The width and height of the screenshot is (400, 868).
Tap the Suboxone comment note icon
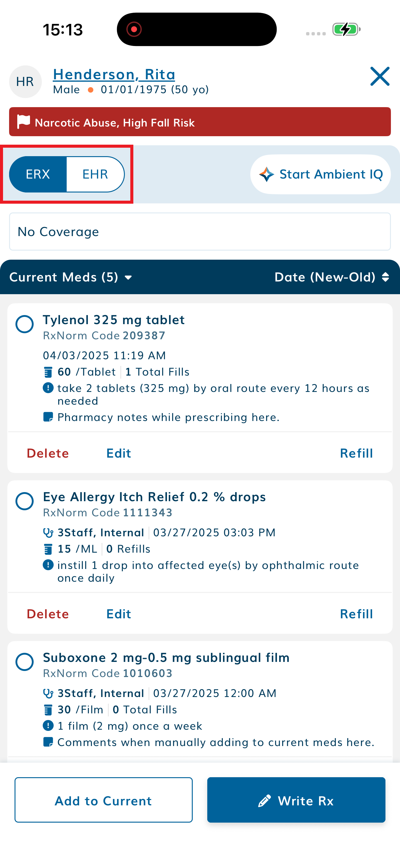click(48, 742)
